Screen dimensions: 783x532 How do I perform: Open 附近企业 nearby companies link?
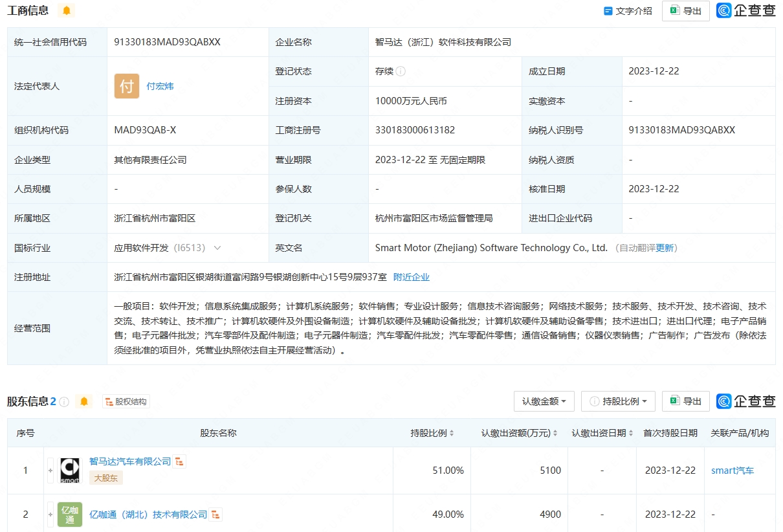412,277
